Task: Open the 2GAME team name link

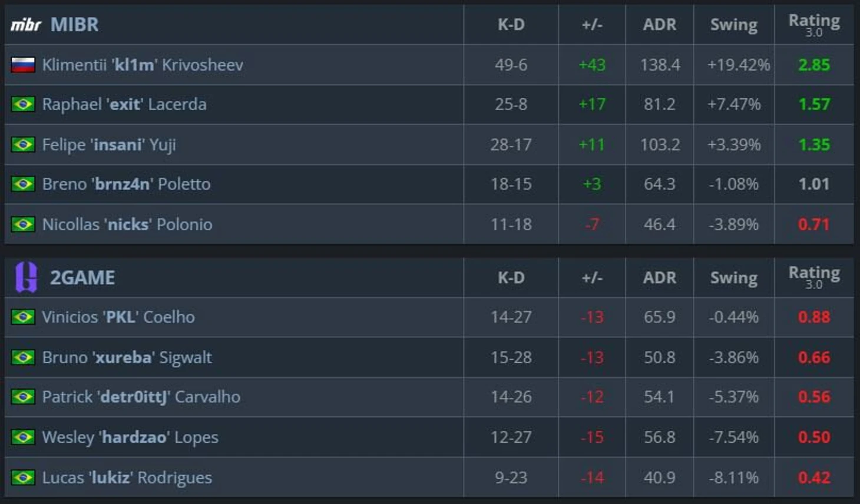Action: [82, 277]
